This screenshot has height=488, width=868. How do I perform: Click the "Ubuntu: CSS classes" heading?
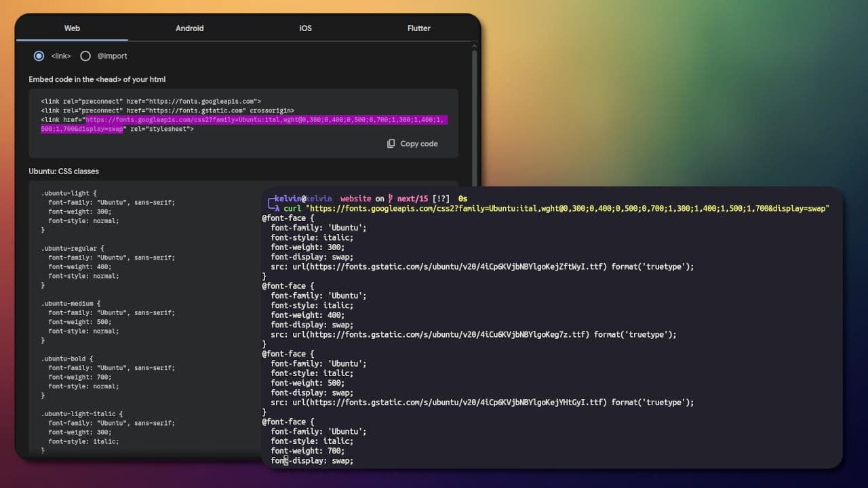pos(63,171)
